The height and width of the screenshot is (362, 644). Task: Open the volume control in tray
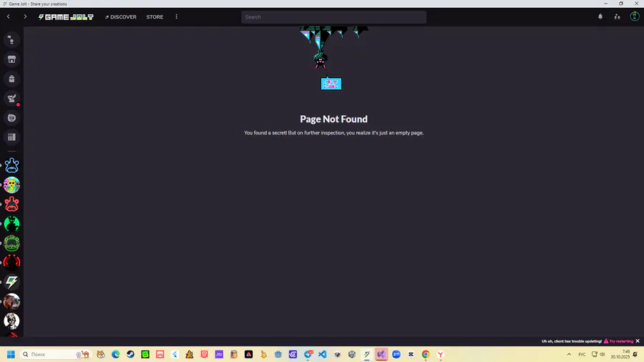(x=602, y=354)
